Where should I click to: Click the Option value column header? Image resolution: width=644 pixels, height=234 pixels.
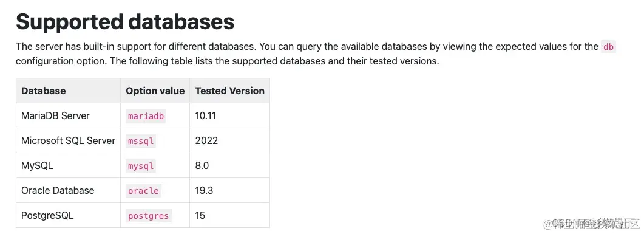155,91
